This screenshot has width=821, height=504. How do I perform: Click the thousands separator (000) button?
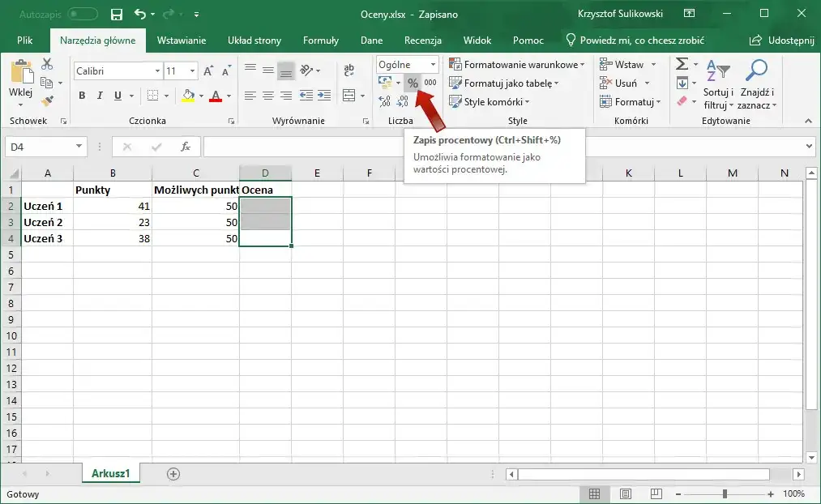pos(430,83)
